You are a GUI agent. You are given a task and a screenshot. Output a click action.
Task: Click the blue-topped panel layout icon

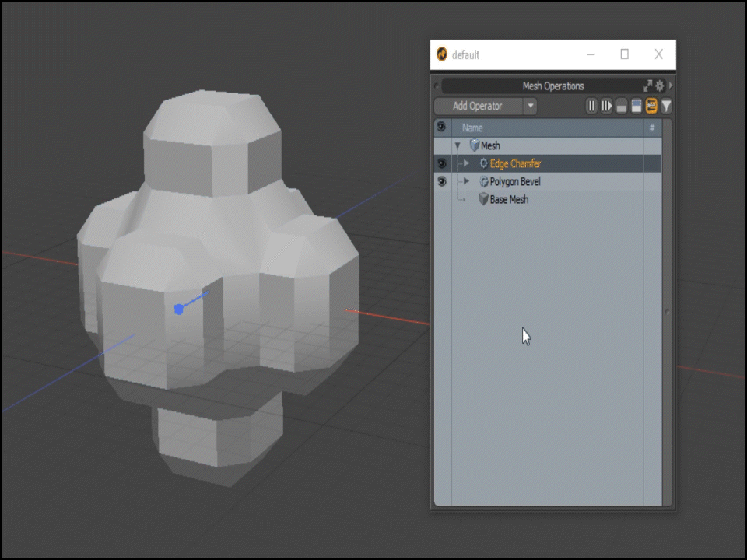coord(636,106)
